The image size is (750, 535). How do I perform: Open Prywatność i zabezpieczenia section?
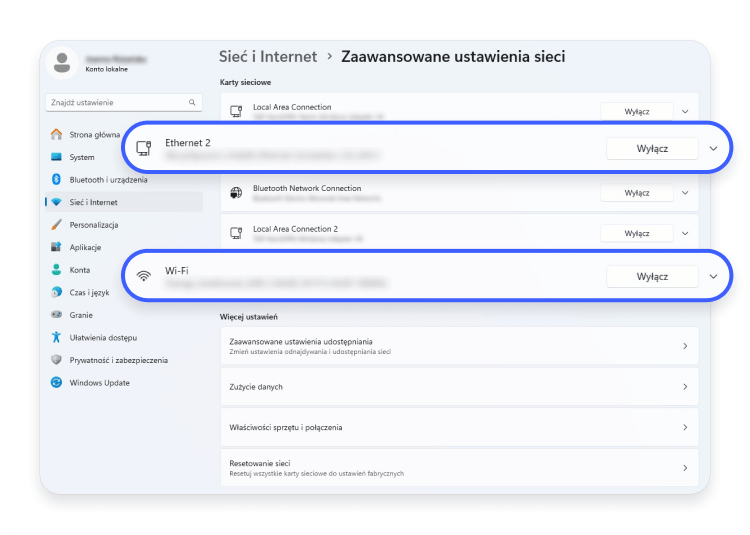pyautogui.click(x=119, y=360)
